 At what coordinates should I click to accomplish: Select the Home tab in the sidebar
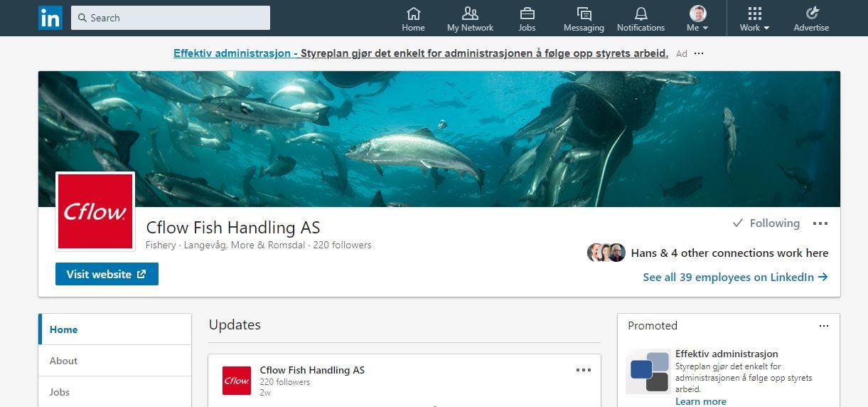115,329
